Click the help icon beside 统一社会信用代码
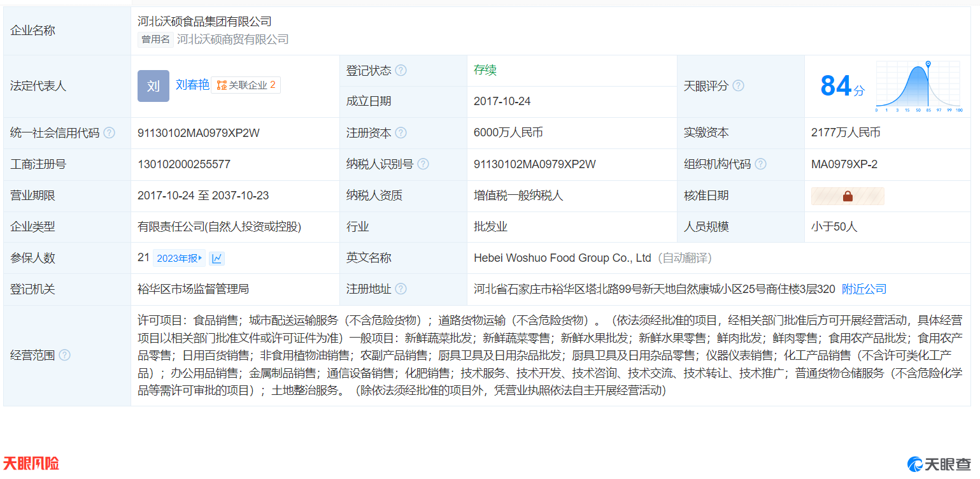The image size is (980, 479). pyautogui.click(x=110, y=133)
